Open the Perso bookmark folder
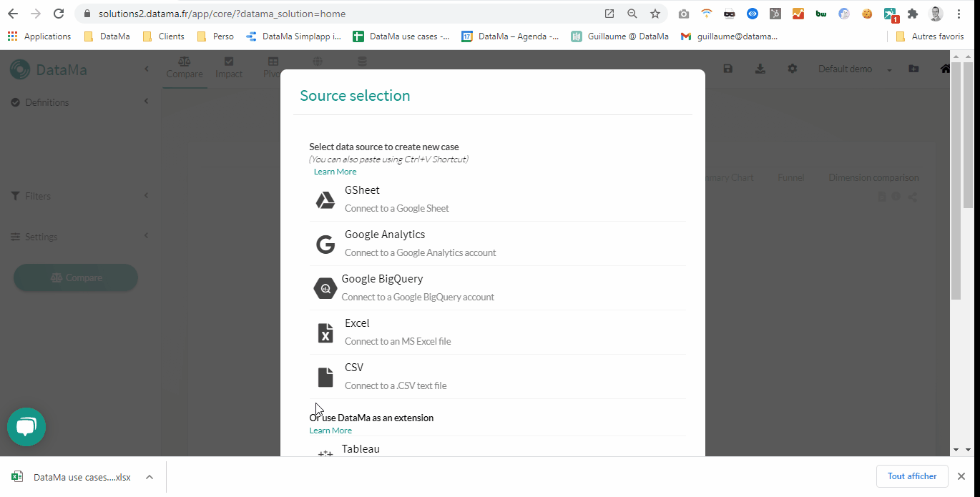This screenshot has width=980, height=497. [x=215, y=36]
